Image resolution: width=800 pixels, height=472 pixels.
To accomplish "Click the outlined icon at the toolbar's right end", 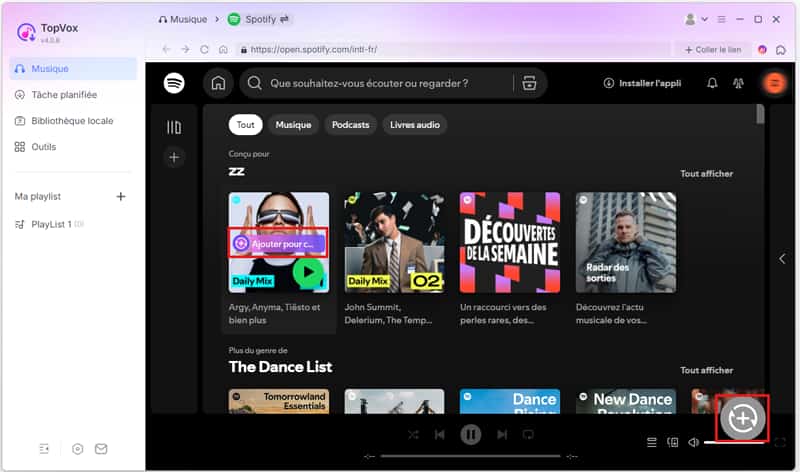I will click(x=781, y=49).
